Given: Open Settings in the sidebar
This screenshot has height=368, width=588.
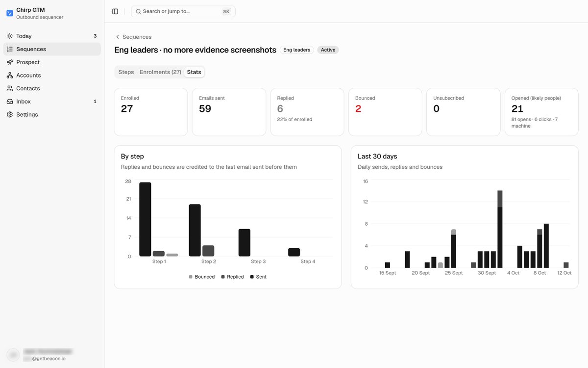Looking at the screenshot, I should click(x=52, y=114).
